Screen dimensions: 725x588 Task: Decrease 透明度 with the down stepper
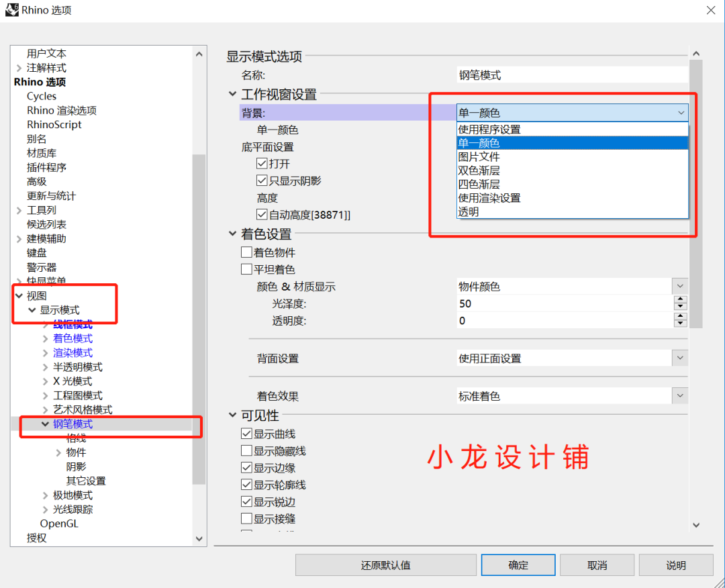click(679, 324)
